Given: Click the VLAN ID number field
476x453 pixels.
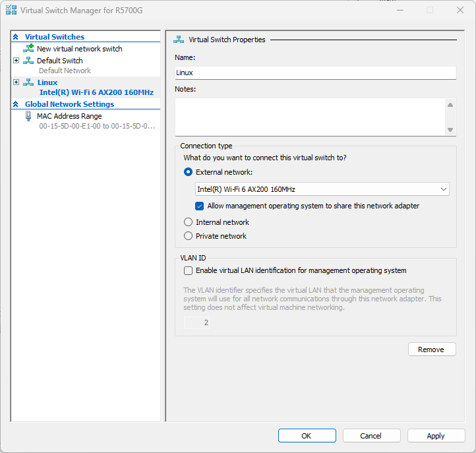Looking at the screenshot, I should (196, 322).
